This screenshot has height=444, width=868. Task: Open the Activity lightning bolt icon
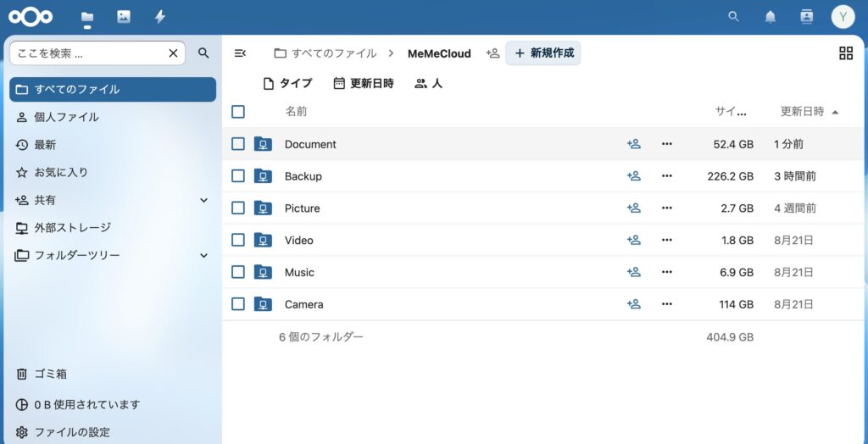(160, 17)
